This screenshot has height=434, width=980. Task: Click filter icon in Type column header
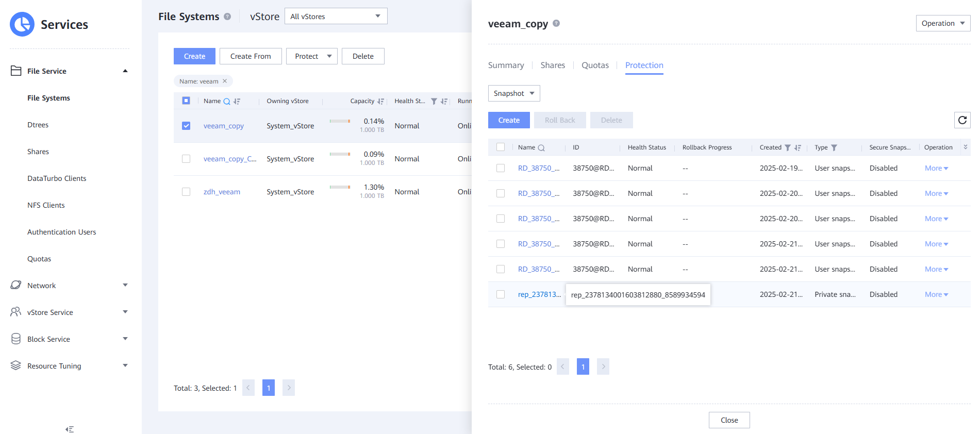[x=834, y=148]
